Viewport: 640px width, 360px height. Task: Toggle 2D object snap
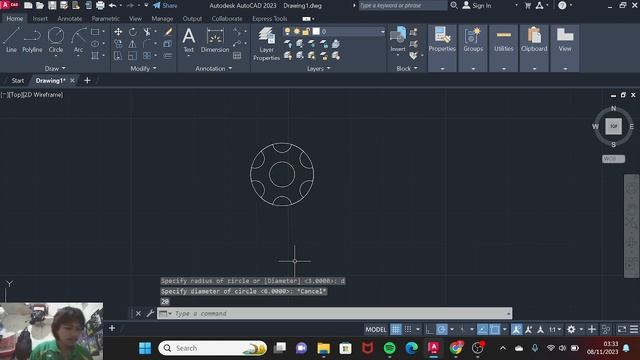tap(495, 329)
